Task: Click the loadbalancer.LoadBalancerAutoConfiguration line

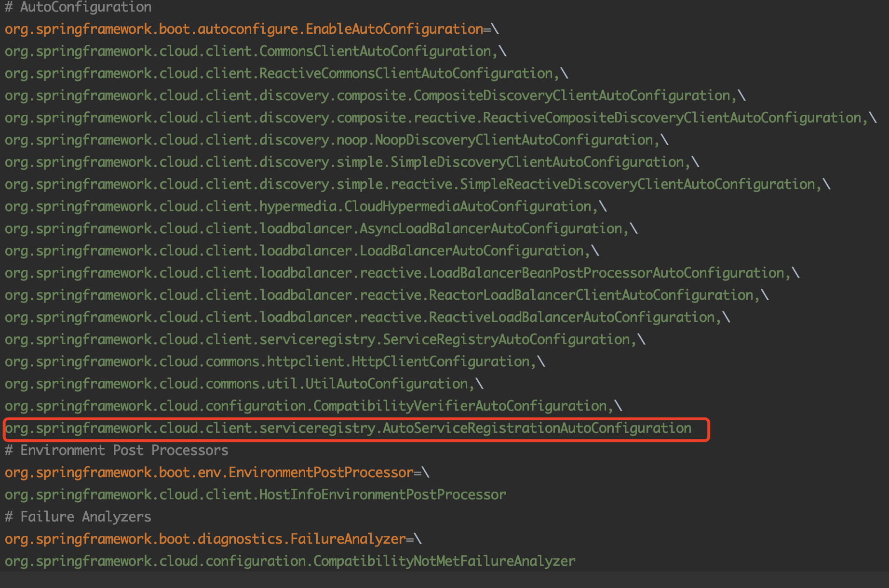Action: tap(302, 251)
